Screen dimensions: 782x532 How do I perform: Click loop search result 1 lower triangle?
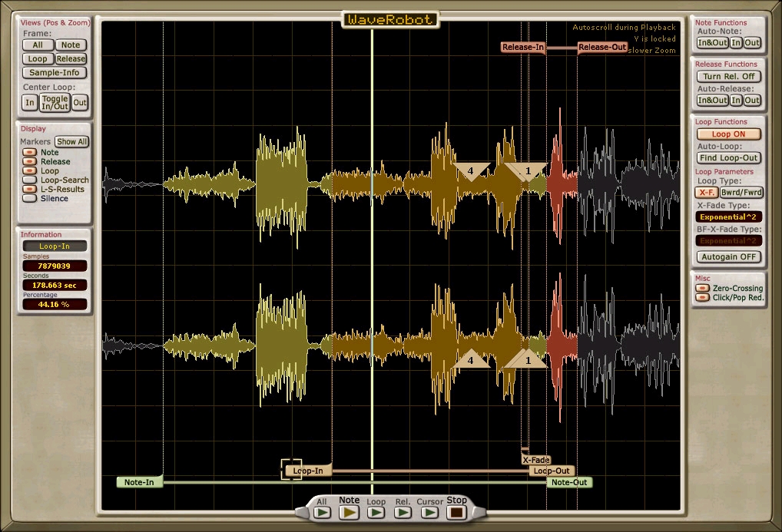(529, 359)
